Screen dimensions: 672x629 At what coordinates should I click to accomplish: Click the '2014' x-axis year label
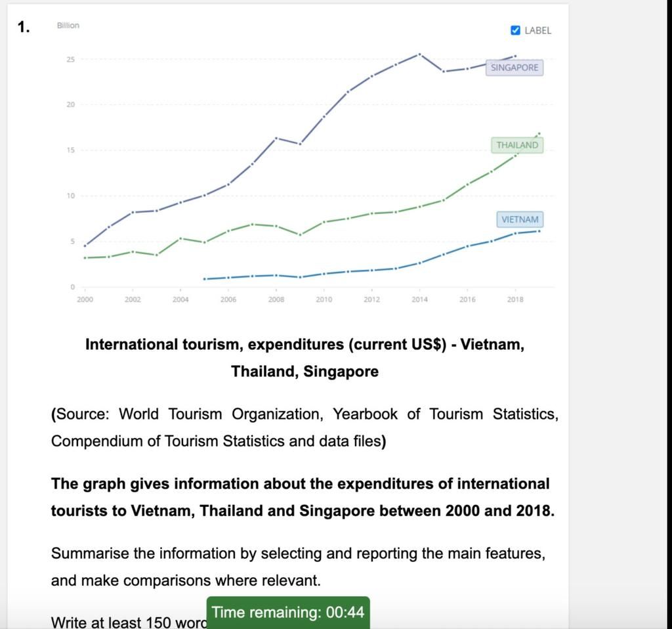click(x=419, y=299)
